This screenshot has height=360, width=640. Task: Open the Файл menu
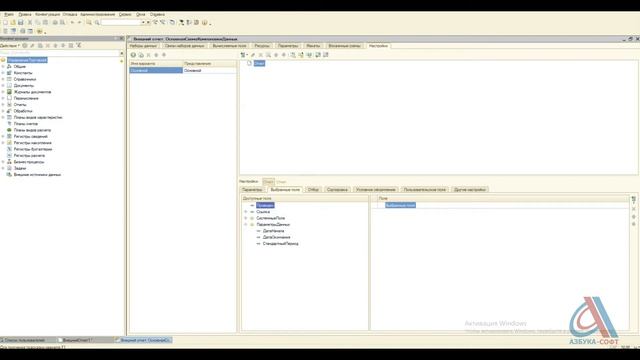[9, 14]
